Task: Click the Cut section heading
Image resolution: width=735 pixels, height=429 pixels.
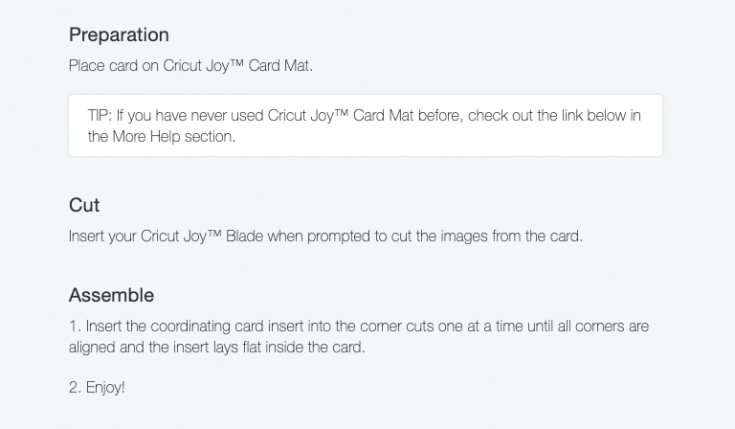Action: (x=84, y=205)
